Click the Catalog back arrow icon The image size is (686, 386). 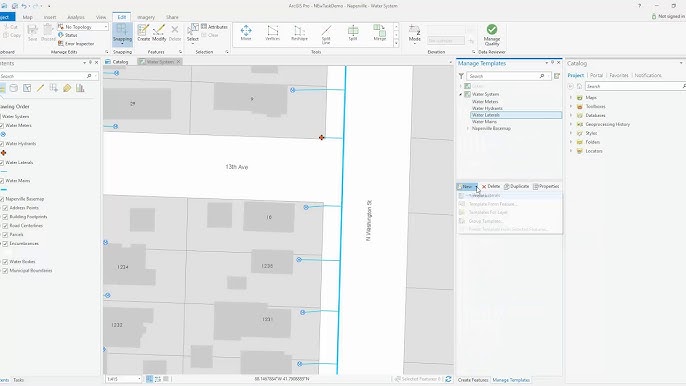pyautogui.click(x=570, y=86)
